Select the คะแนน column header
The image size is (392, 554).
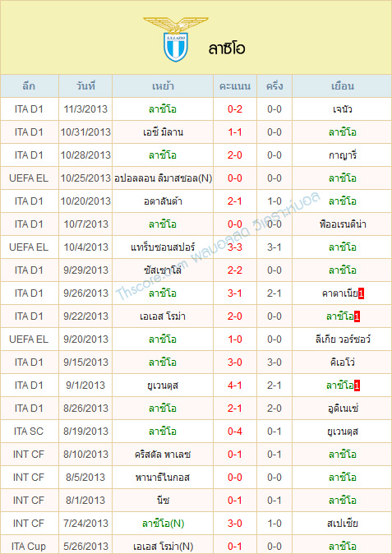(235, 85)
